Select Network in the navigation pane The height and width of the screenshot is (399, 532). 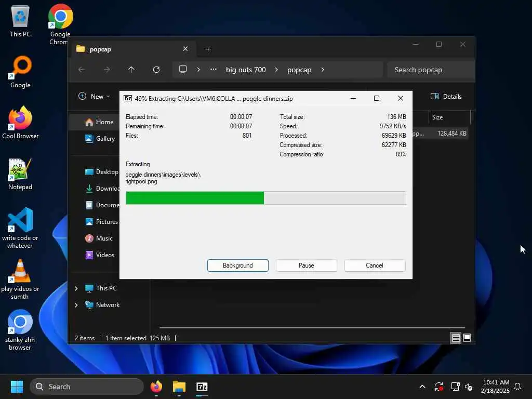point(102,305)
